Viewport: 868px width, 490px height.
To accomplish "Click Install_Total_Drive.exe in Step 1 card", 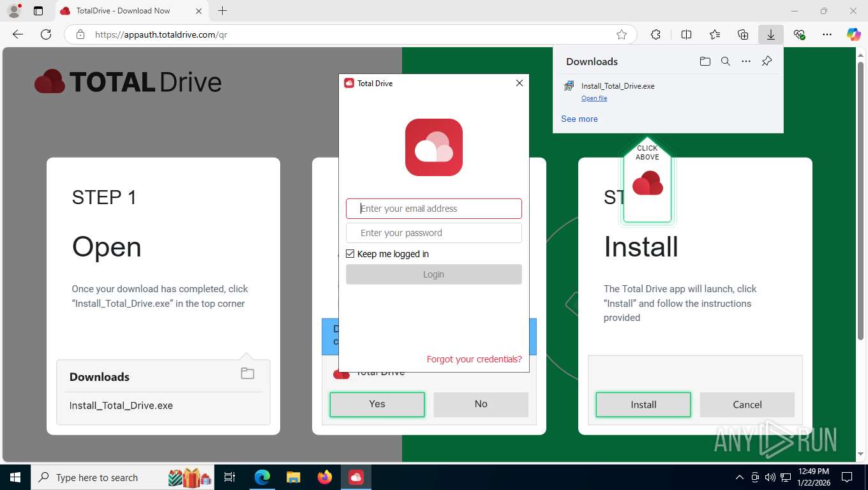I will tap(121, 406).
